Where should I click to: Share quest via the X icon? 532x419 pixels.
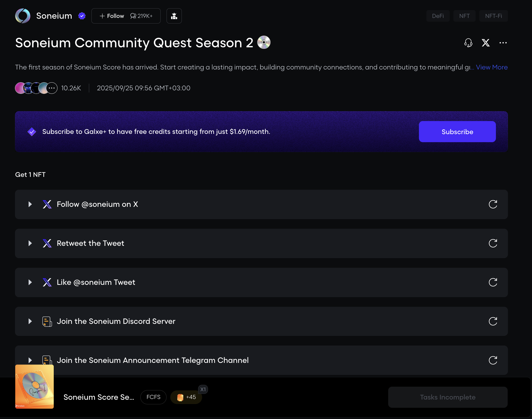(485, 43)
